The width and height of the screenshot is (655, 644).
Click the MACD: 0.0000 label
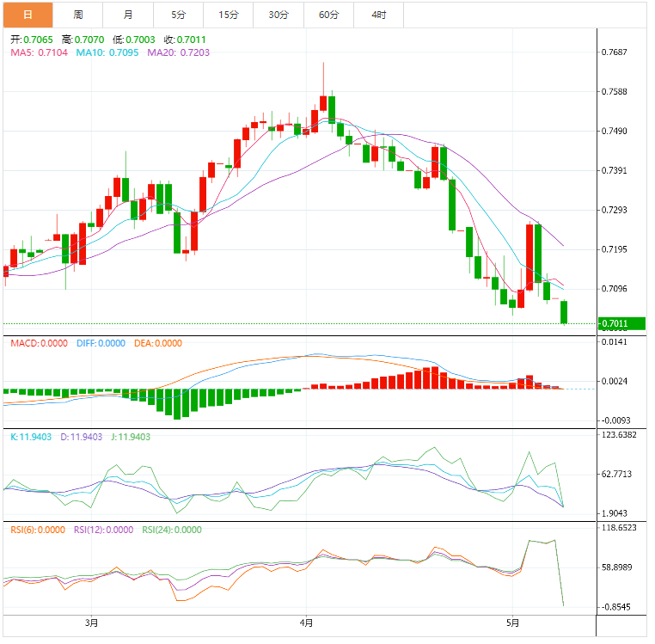[39, 343]
